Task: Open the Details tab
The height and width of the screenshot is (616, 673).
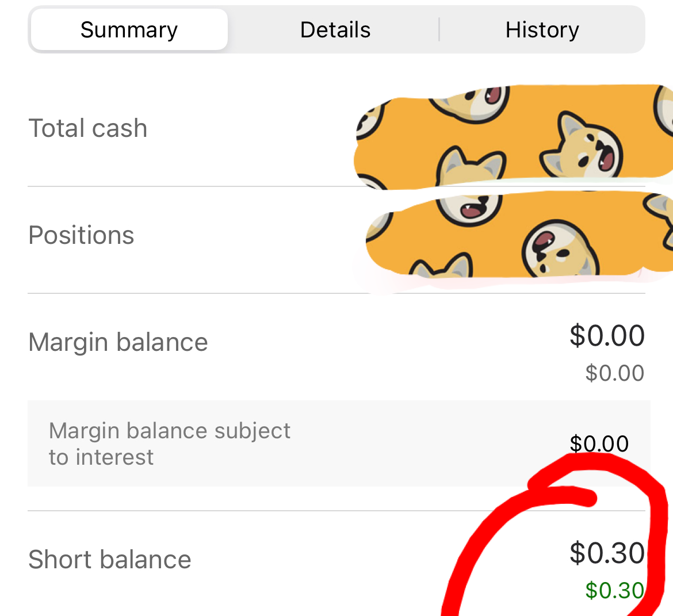Action: click(x=335, y=29)
